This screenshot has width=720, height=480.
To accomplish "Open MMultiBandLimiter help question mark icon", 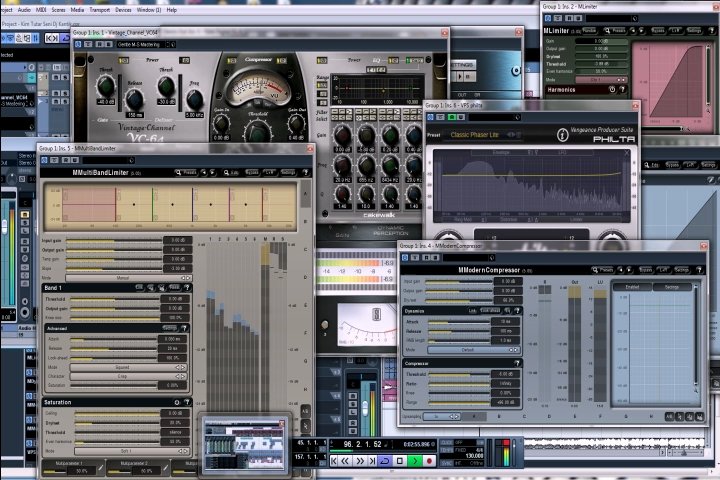I will click(x=305, y=172).
